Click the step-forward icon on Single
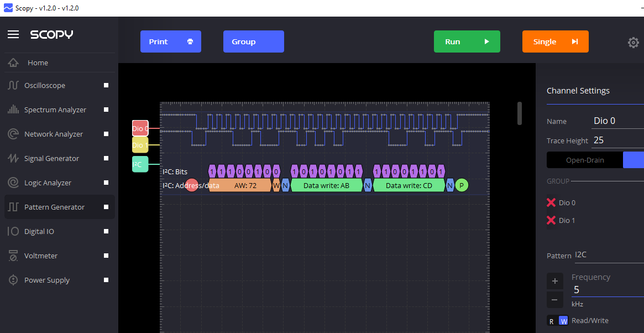Screen dimensions: 644x333 [x=574, y=41]
